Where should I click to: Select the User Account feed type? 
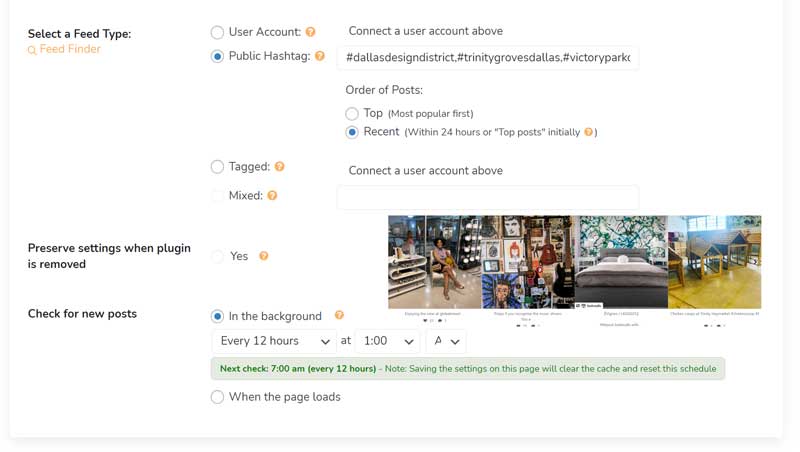[217, 32]
